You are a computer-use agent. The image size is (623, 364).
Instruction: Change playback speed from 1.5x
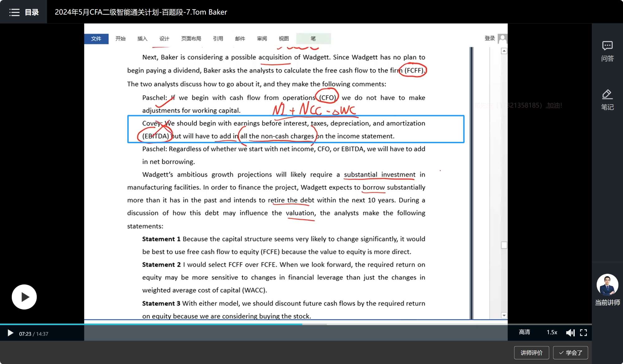click(x=552, y=332)
